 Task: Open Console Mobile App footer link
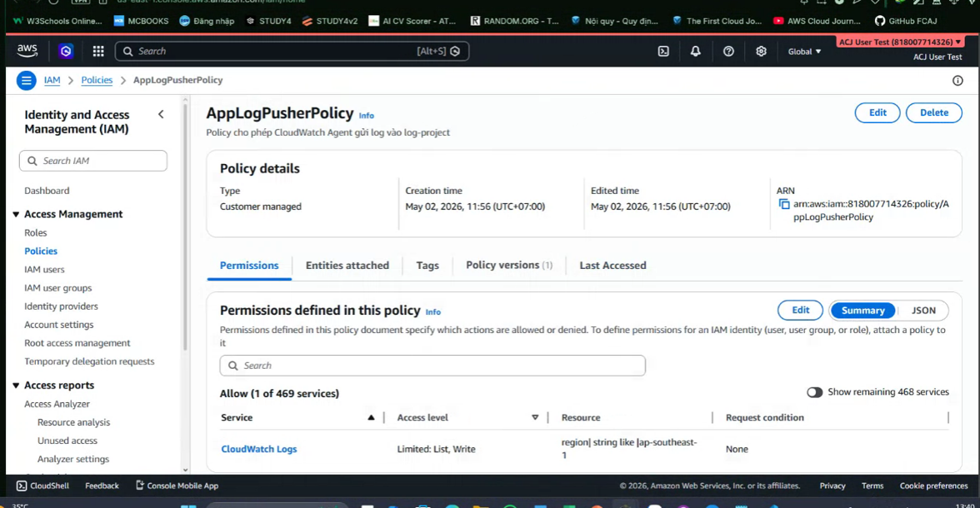tap(177, 486)
